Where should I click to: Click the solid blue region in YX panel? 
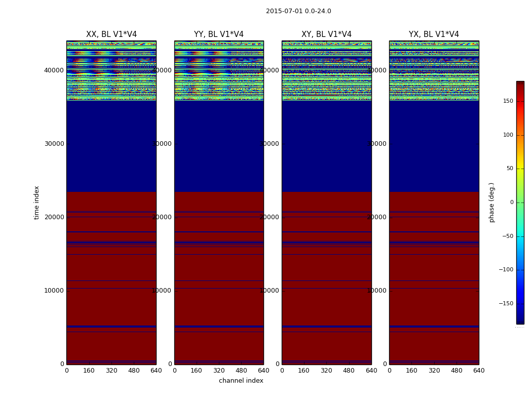(x=434, y=147)
